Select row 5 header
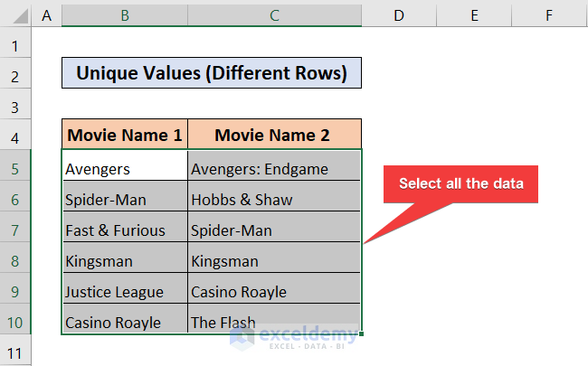The height and width of the screenshot is (366, 588). coord(15,168)
